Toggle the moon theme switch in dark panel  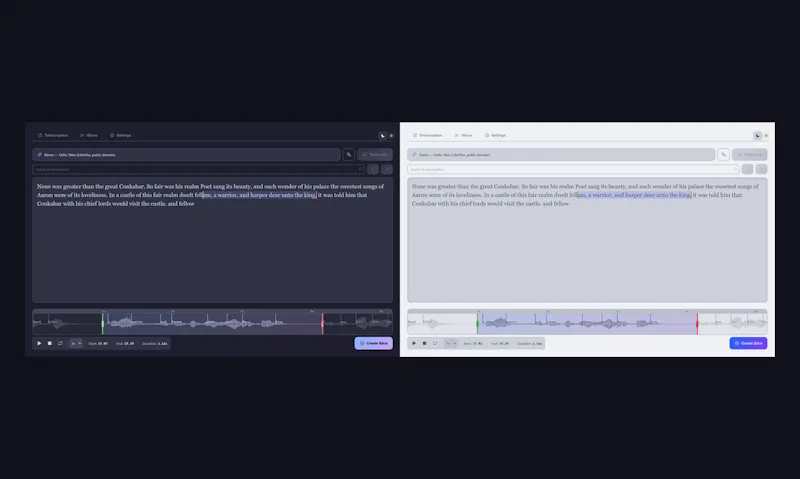(383, 136)
